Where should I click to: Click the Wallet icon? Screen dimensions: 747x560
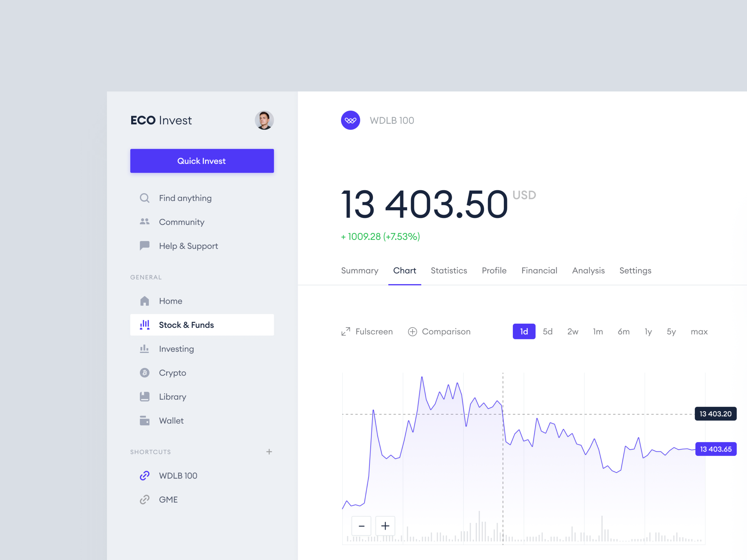coord(144,421)
